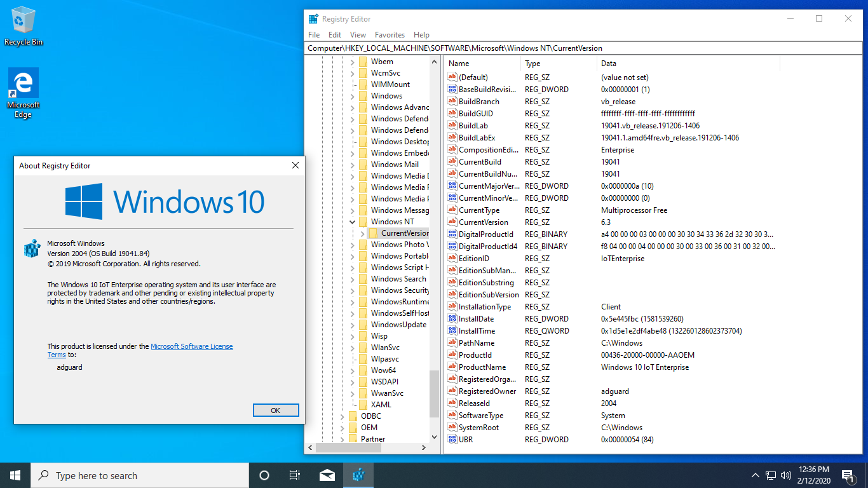Click the WindowsUpdate folder icon in tree
This screenshot has height=488, width=868.
tap(363, 325)
